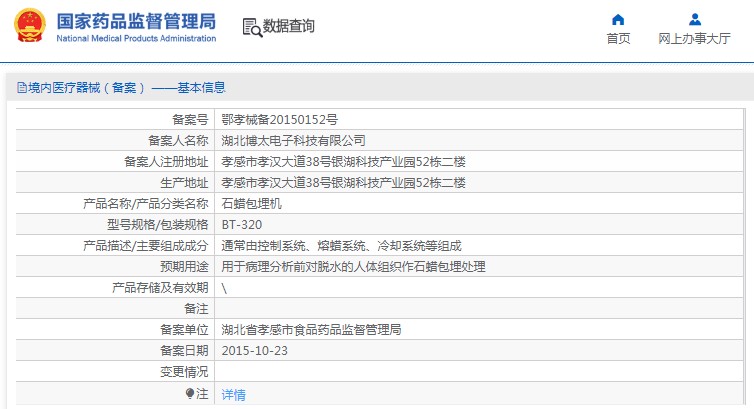Screen dimensions: 754x409
Task: Click the 备案号 label
Action: pyautogui.click(x=190, y=120)
